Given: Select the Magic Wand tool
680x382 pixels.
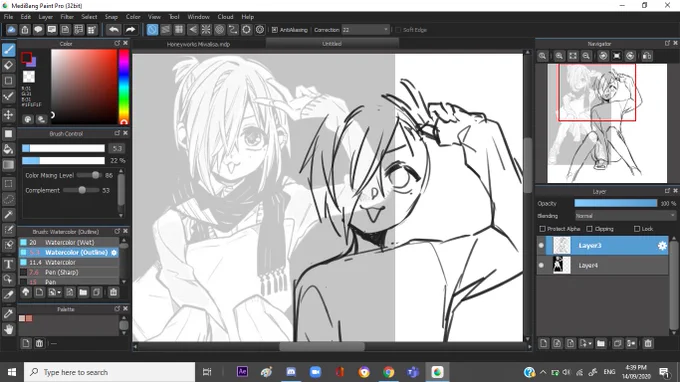Looking at the screenshot, I should (9, 215).
